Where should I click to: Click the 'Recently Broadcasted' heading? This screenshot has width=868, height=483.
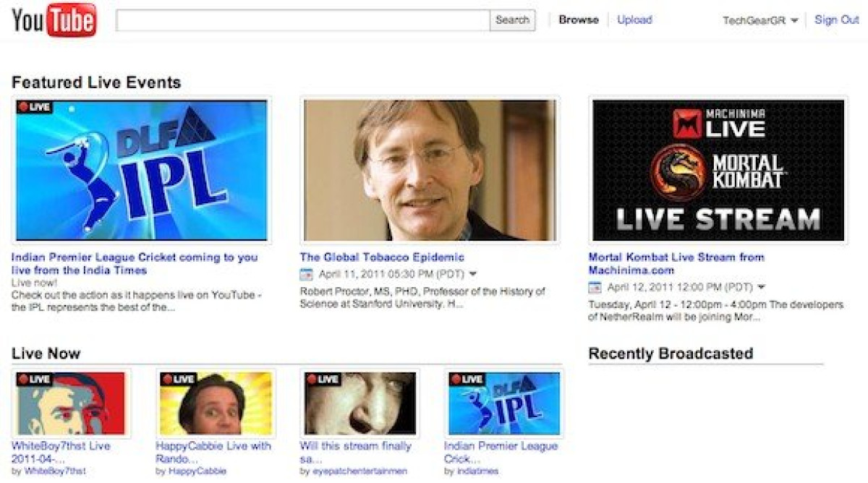(x=671, y=354)
